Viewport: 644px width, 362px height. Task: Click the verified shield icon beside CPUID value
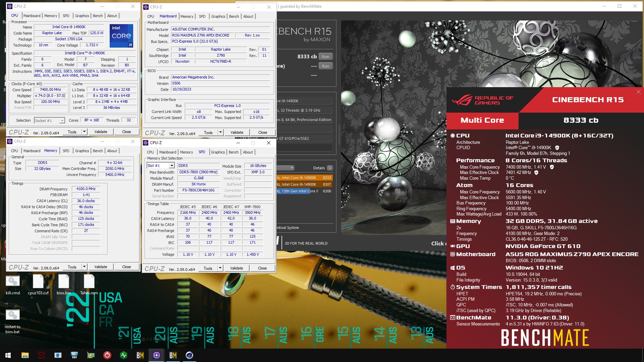click(x=557, y=148)
